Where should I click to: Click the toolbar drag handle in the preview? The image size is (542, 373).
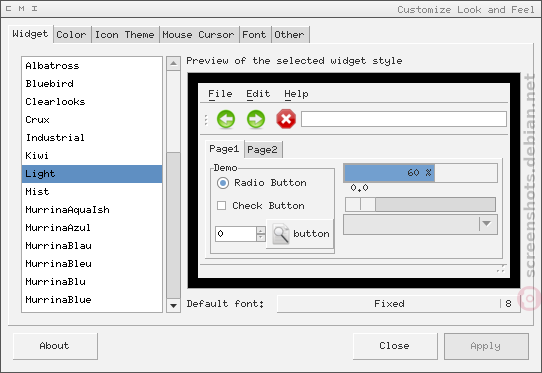pyautogui.click(x=206, y=120)
